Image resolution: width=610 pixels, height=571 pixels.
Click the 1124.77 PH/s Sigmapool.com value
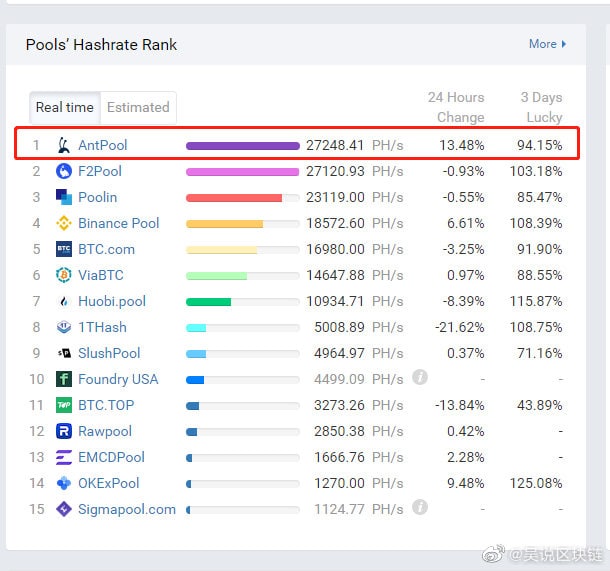[359, 510]
